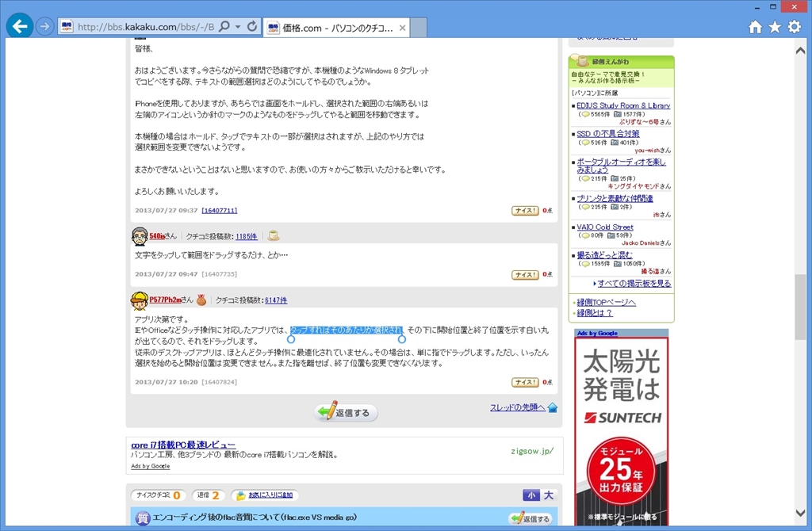Click お気に入りに追加 favorite link
The width and height of the screenshot is (812, 531).
click(270, 495)
